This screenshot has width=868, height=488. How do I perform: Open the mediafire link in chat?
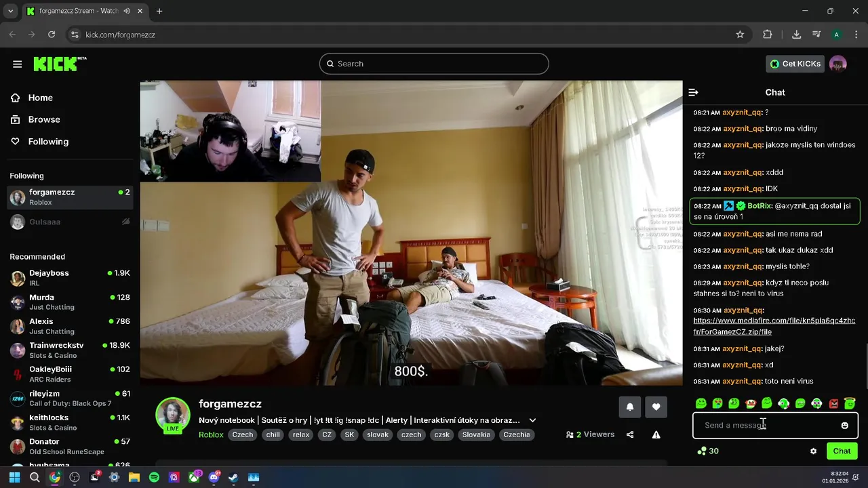pos(774,326)
